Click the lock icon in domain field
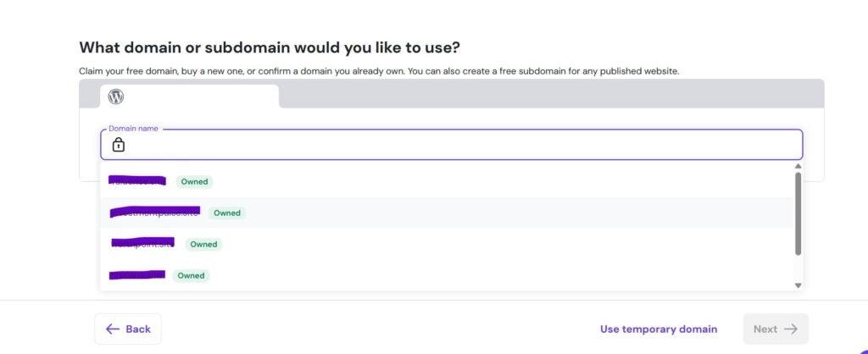 coord(119,145)
